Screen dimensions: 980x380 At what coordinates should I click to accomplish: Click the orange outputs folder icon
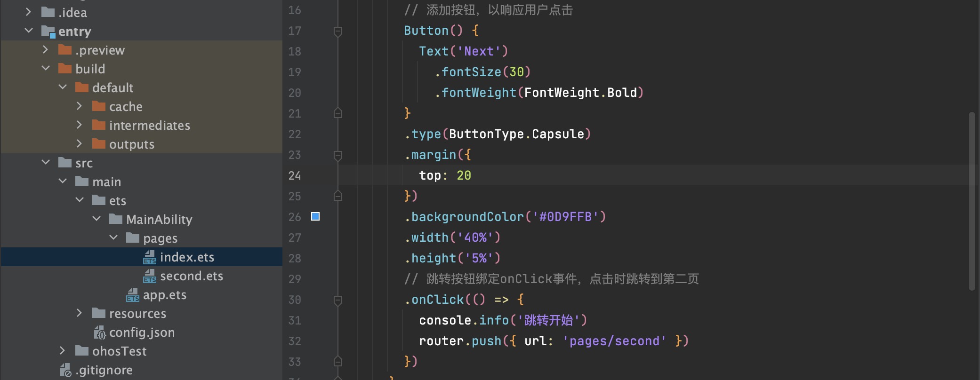click(x=99, y=143)
